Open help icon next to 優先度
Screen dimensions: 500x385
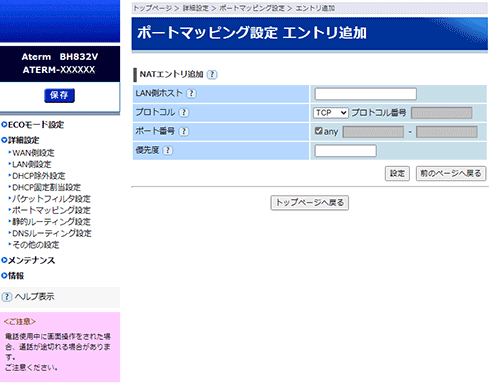168,151
